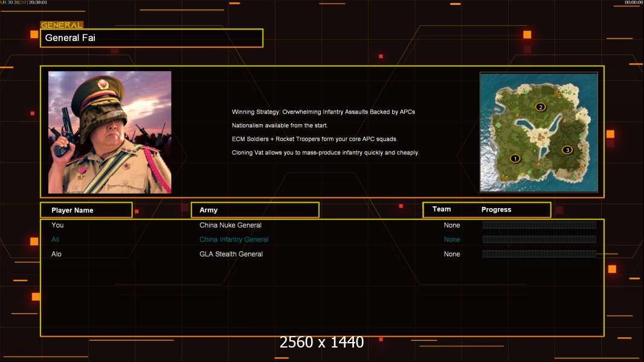Click the Team column label

click(442, 209)
